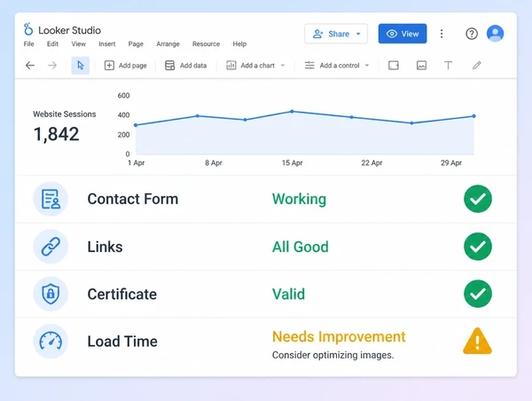Open the Insert menu
The height and width of the screenshot is (401, 532).
tap(107, 43)
